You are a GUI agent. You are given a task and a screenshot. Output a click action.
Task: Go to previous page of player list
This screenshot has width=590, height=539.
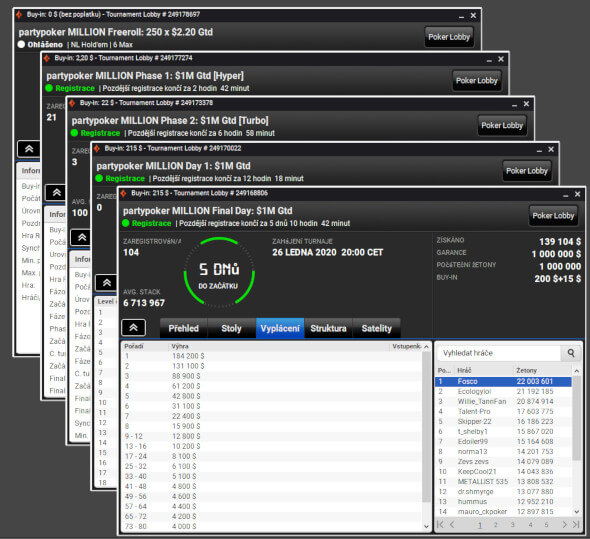point(452,524)
